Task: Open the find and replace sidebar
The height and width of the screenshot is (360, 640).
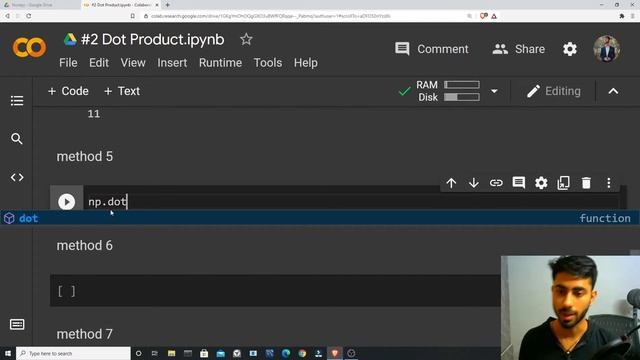Action: pos(17,139)
